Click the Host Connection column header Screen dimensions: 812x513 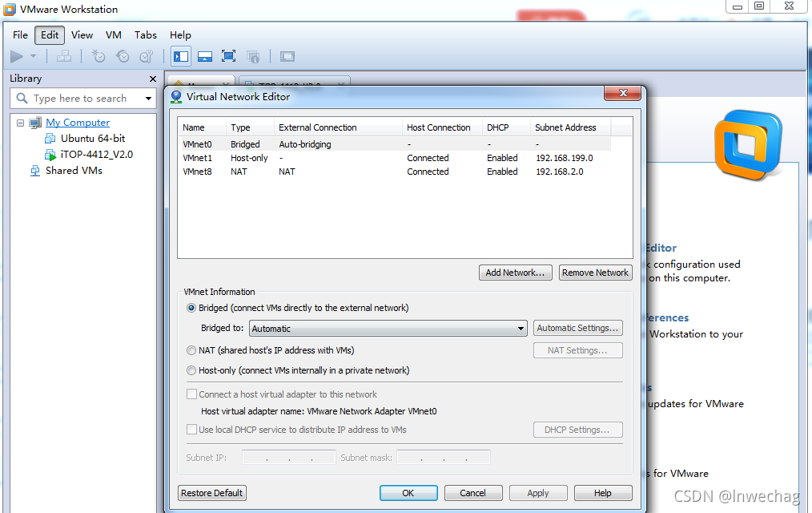442,127
